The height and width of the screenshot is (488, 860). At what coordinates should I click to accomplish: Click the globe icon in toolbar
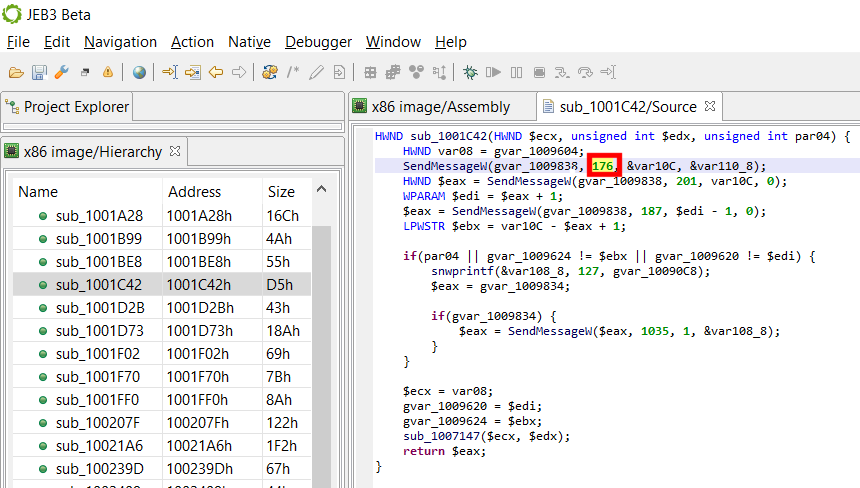139,72
